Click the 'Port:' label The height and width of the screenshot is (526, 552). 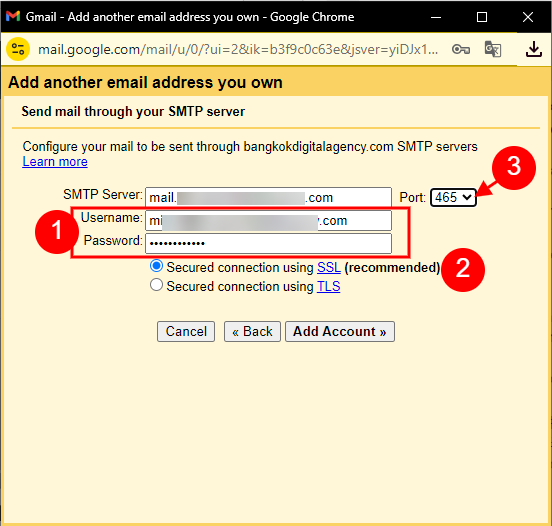pyautogui.click(x=412, y=198)
